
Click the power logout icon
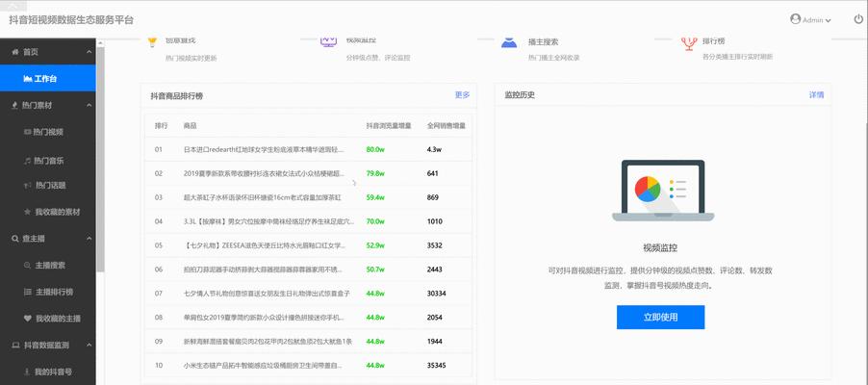point(858,18)
